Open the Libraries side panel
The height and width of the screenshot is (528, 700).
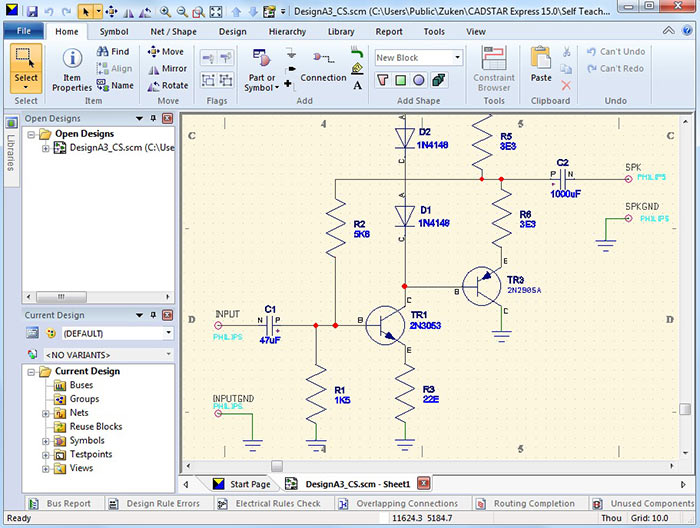(11, 152)
